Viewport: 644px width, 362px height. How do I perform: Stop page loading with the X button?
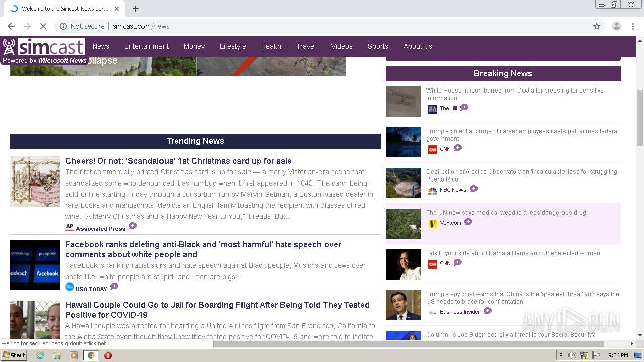click(43, 26)
